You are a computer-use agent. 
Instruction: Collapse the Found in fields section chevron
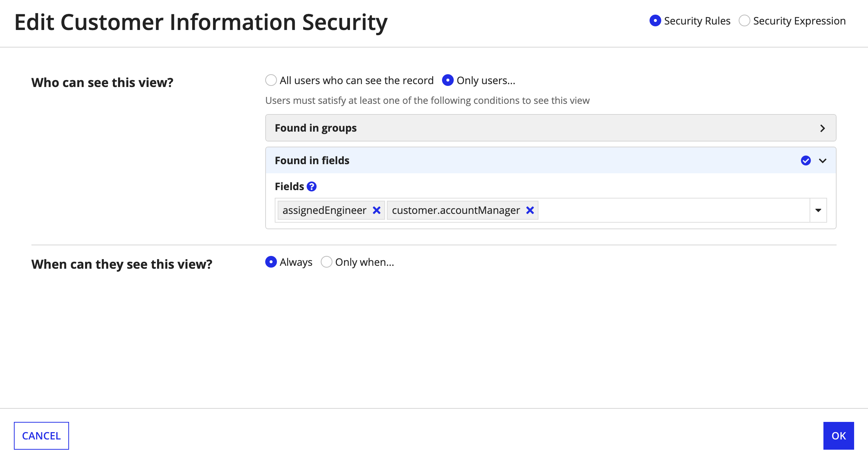[823, 160]
